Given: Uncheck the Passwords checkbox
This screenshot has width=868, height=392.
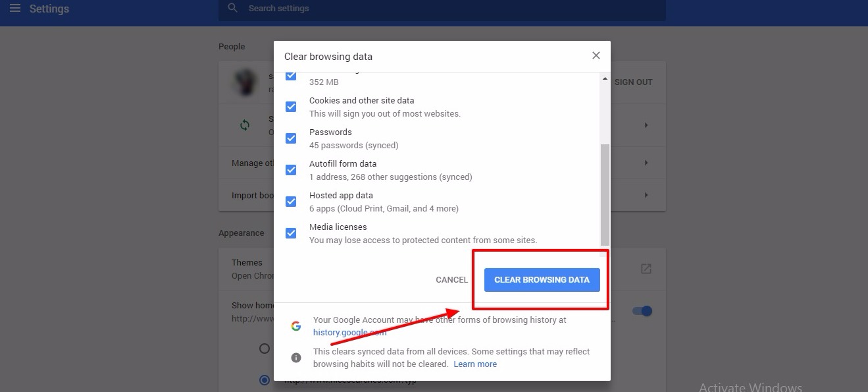Looking at the screenshot, I should click(x=291, y=138).
